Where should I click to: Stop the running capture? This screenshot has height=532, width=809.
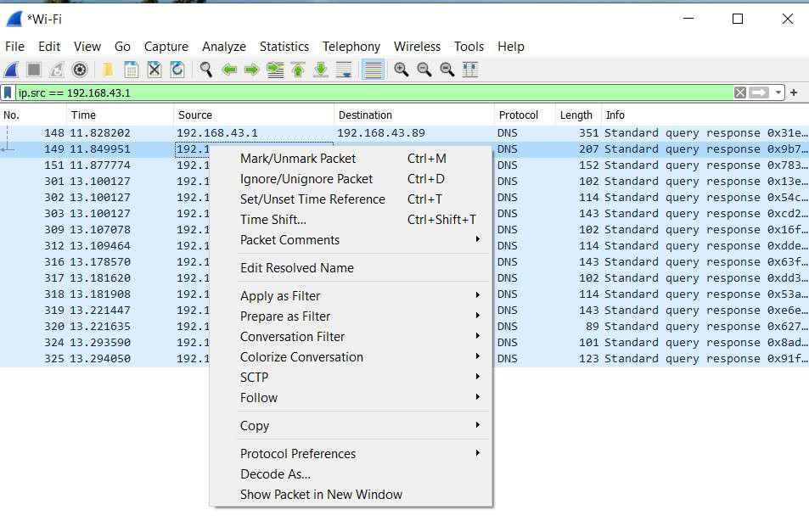pos(34,70)
